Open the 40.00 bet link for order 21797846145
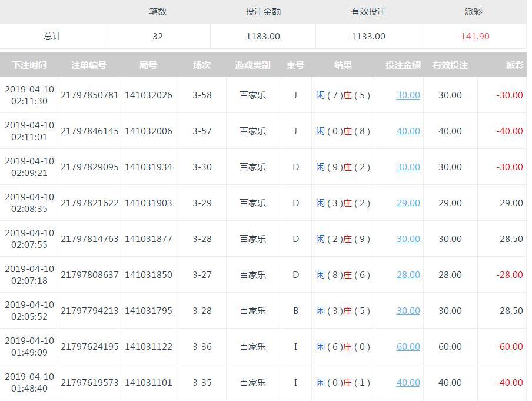 pyautogui.click(x=408, y=131)
